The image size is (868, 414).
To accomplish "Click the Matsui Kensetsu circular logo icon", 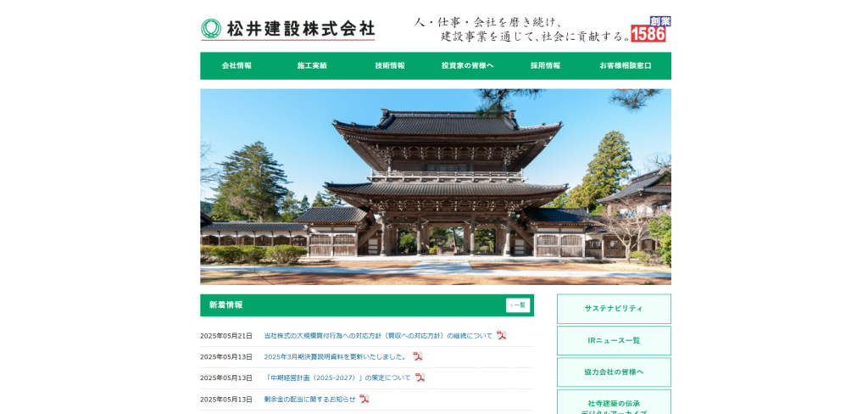I will point(211,29).
